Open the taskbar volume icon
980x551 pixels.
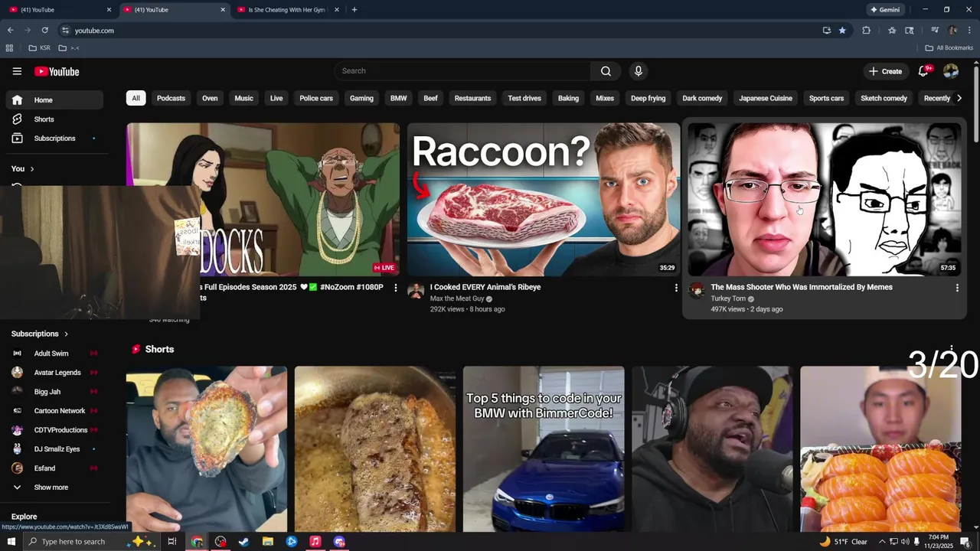pyautogui.click(x=905, y=542)
